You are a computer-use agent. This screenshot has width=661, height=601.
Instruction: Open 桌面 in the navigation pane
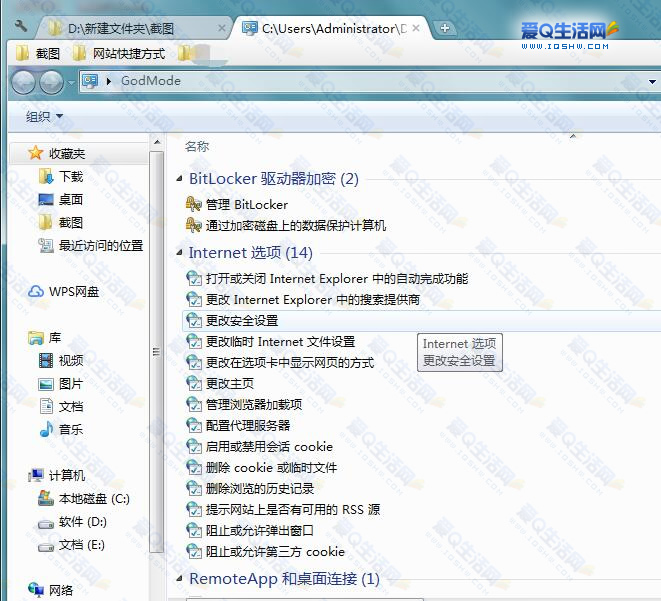click(x=61, y=199)
